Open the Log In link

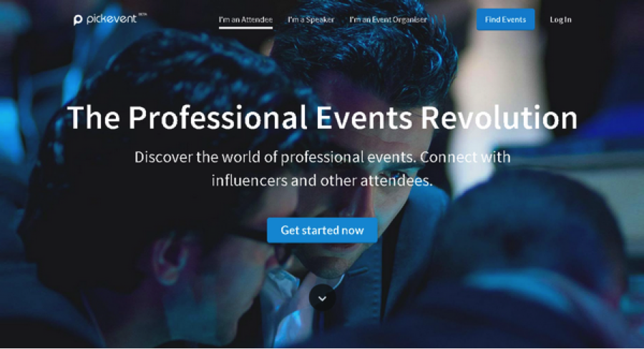tap(560, 19)
